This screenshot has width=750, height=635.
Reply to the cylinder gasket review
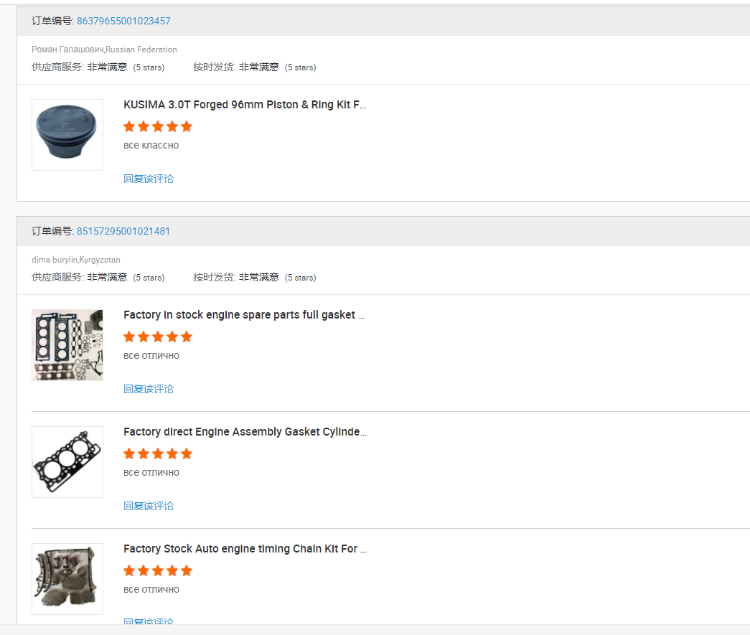pyautogui.click(x=149, y=506)
